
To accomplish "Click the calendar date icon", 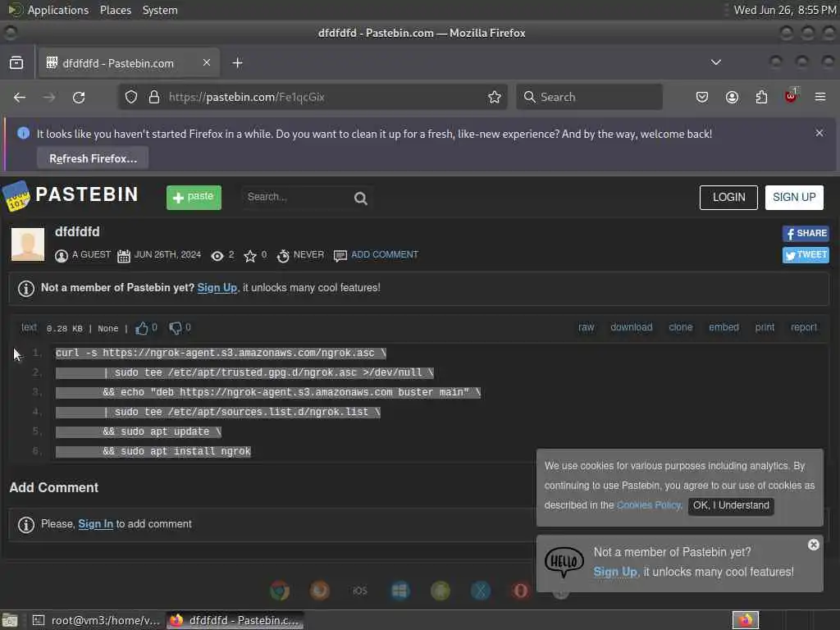I will pyautogui.click(x=124, y=256).
